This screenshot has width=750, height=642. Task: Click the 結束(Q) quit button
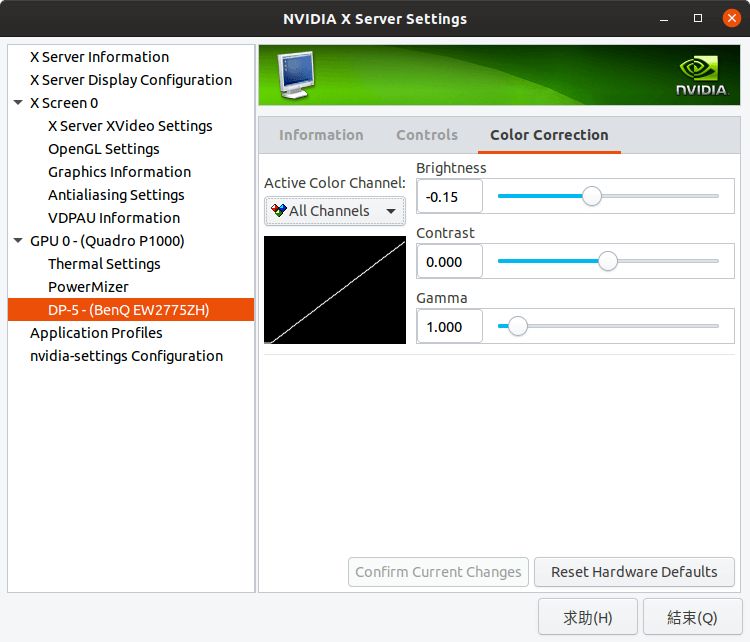pos(692,617)
